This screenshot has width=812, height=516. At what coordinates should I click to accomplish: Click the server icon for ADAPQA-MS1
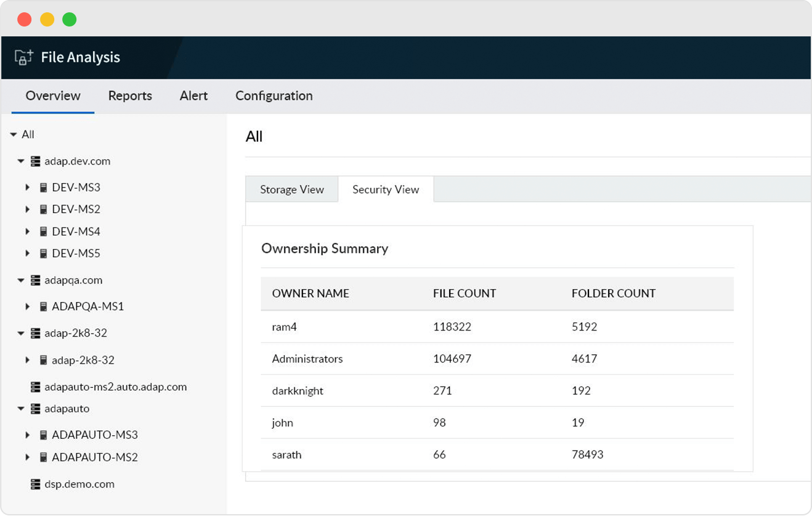[x=43, y=306]
